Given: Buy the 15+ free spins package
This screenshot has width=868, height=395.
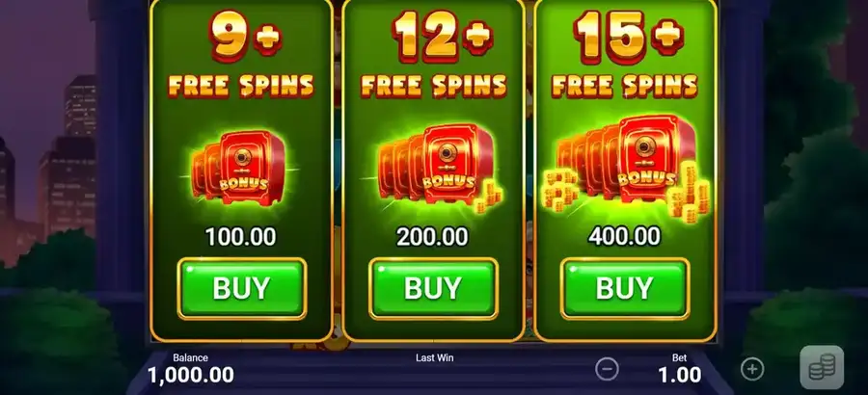Looking at the screenshot, I should click(624, 288).
